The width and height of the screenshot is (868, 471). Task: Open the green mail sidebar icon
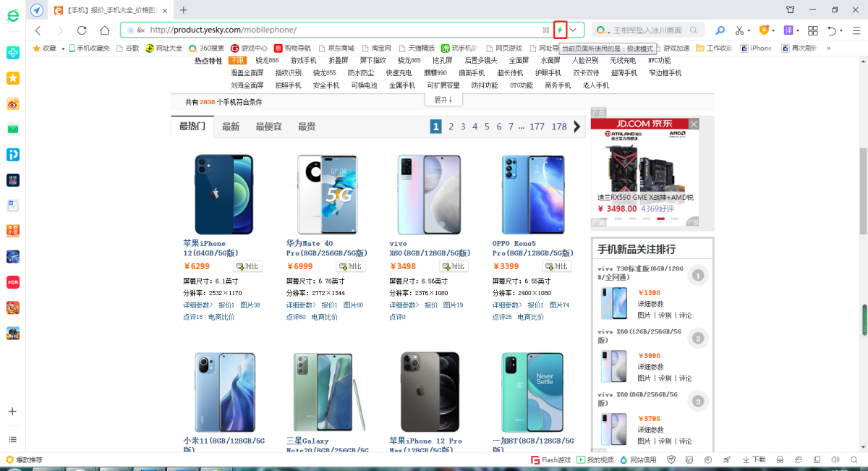coord(12,129)
